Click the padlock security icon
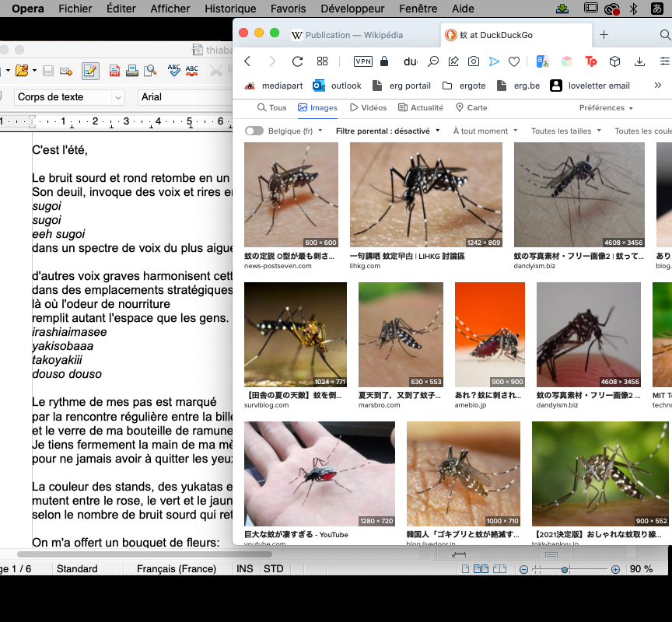 click(x=384, y=61)
